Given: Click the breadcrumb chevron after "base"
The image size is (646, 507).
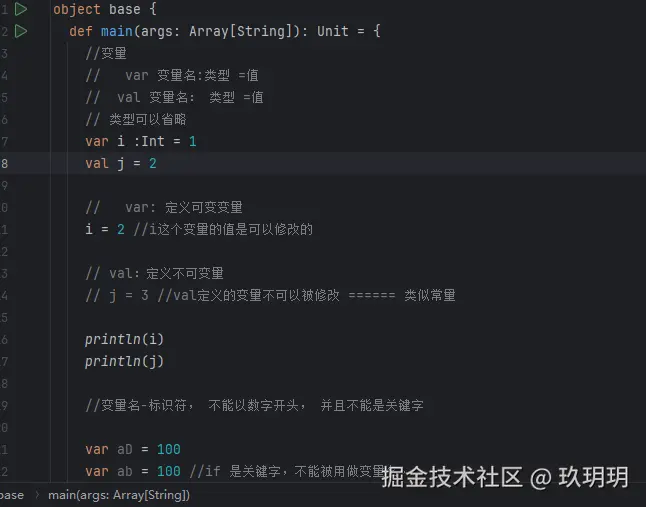Looking at the screenshot, I should pos(36,495).
